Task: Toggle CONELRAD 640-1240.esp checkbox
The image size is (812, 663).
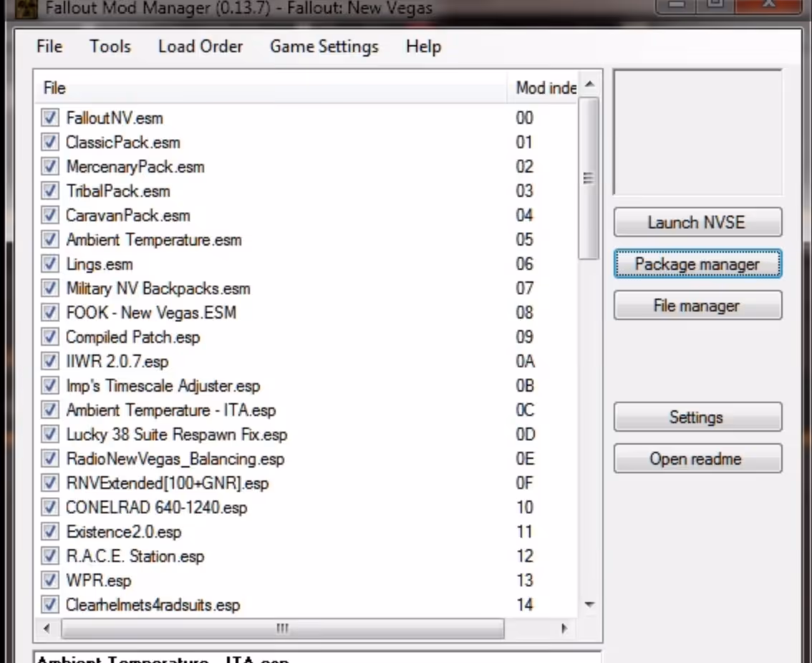Action: click(x=49, y=507)
